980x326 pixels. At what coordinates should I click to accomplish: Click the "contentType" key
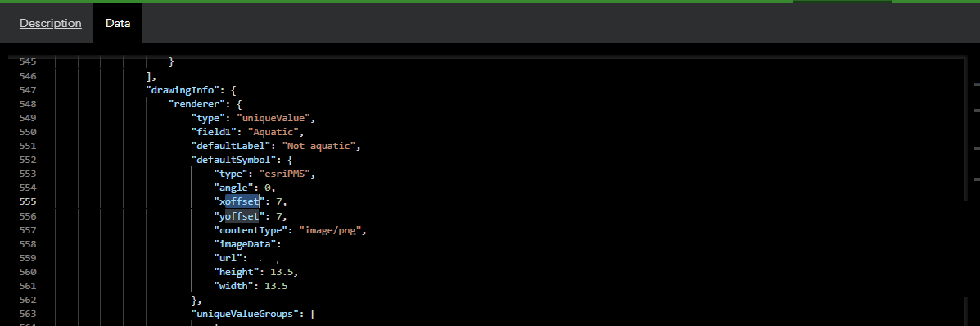[251, 229]
